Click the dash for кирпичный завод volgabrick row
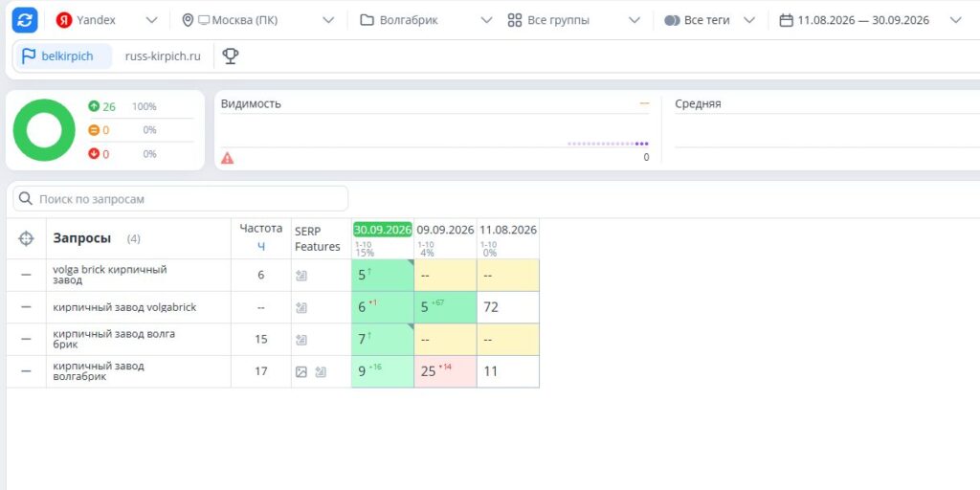 click(26, 307)
